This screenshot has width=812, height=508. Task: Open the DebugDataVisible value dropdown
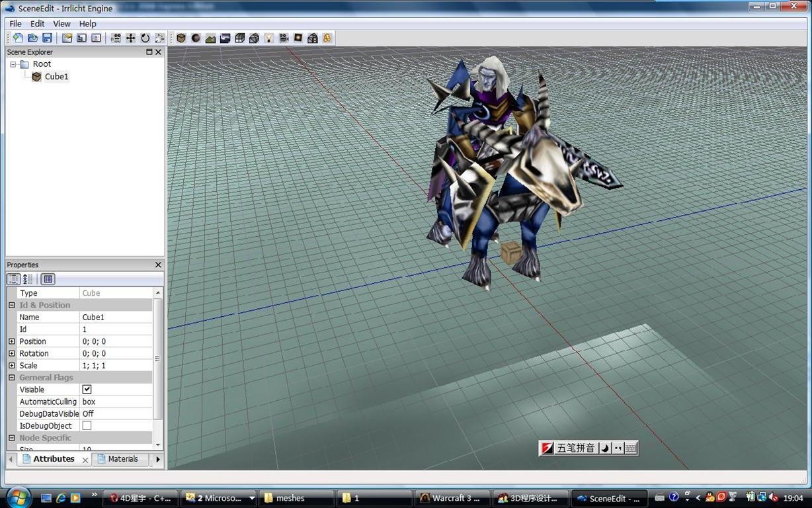pyautogui.click(x=116, y=413)
